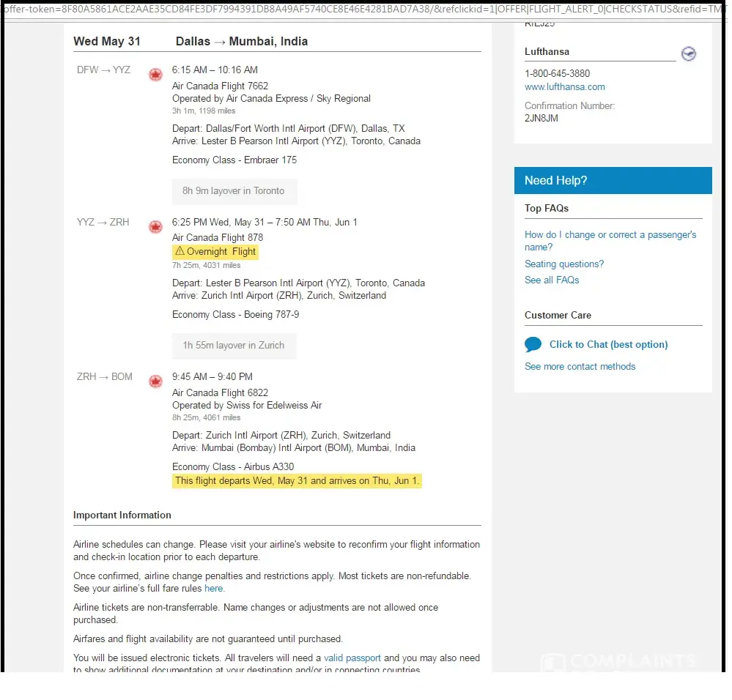The image size is (732, 700).
Task: Click Air Canada logo beside YYZ → ZRH
Action: pyautogui.click(x=155, y=227)
